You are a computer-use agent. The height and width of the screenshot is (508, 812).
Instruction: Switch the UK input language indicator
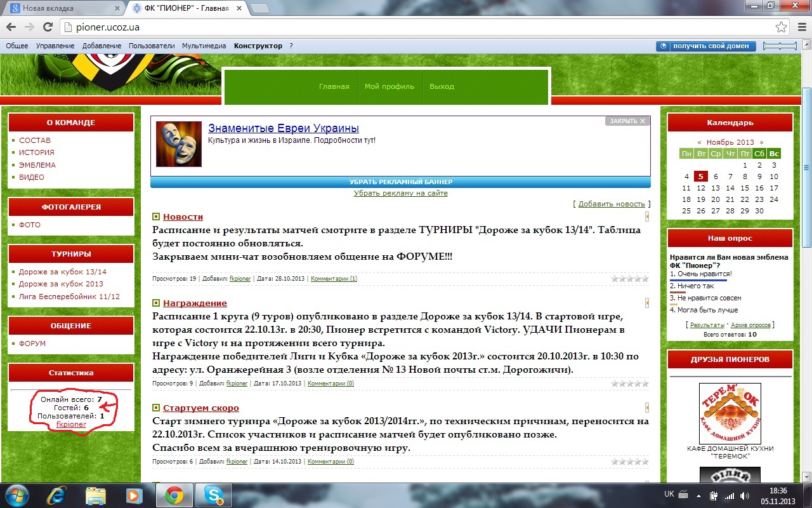[669, 494]
